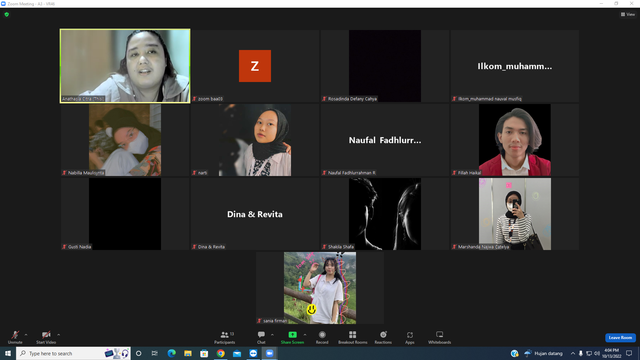Open Task View on the taskbar
Viewport: 640px width, 360px height.
click(155, 353)
